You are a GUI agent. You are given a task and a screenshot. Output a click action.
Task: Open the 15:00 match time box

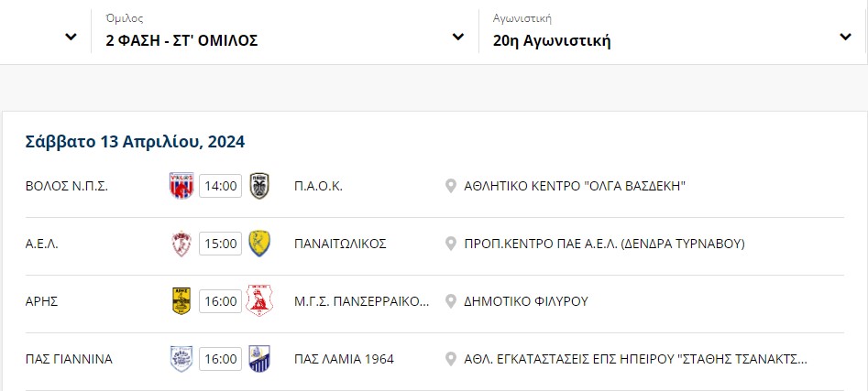220,244
